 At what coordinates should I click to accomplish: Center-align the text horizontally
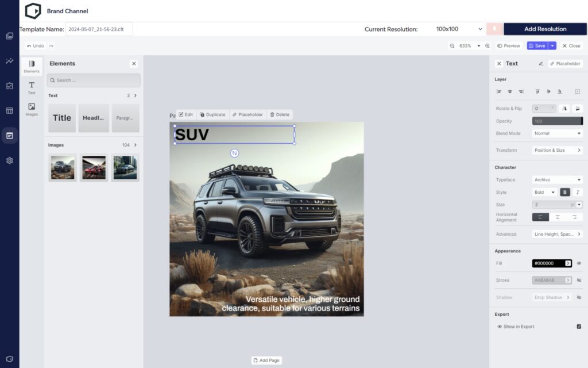coord(557,217)
